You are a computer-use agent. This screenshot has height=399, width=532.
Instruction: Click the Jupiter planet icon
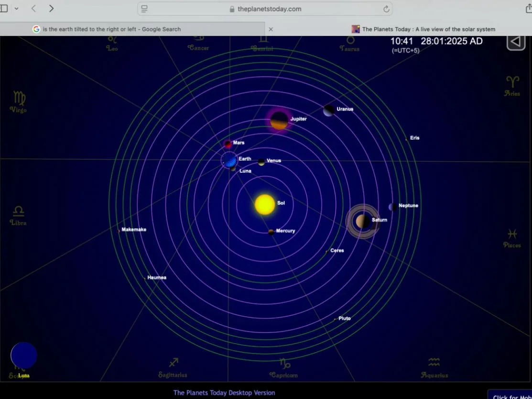(279, 121)
